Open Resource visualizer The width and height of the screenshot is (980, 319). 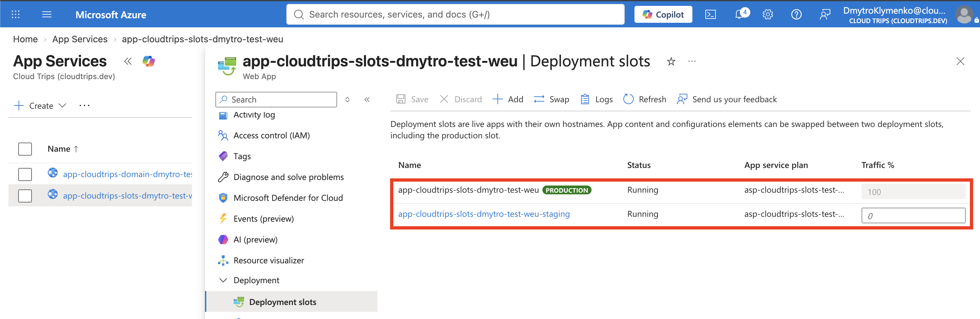pyautogui.click(x=268, y=260)
